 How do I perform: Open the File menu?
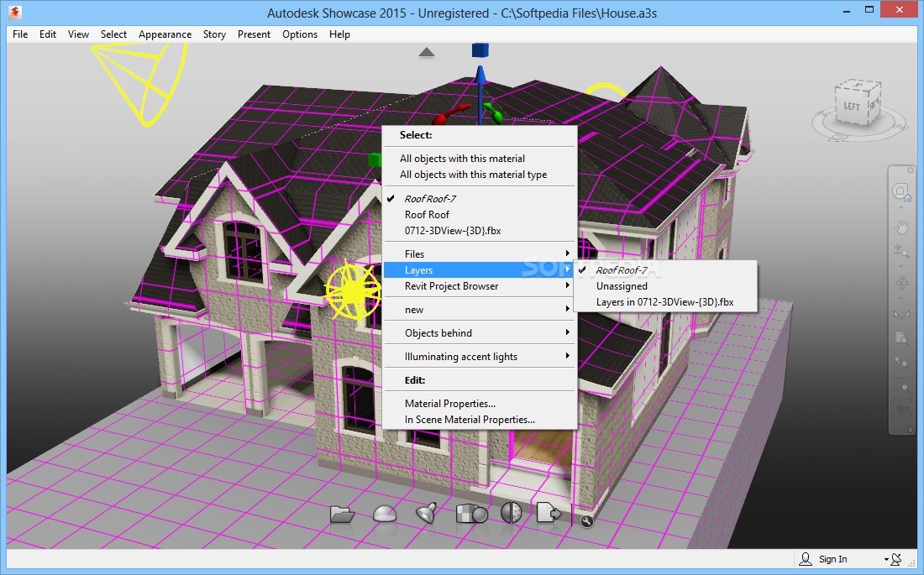pyautogui.click(x=20, y=34)
